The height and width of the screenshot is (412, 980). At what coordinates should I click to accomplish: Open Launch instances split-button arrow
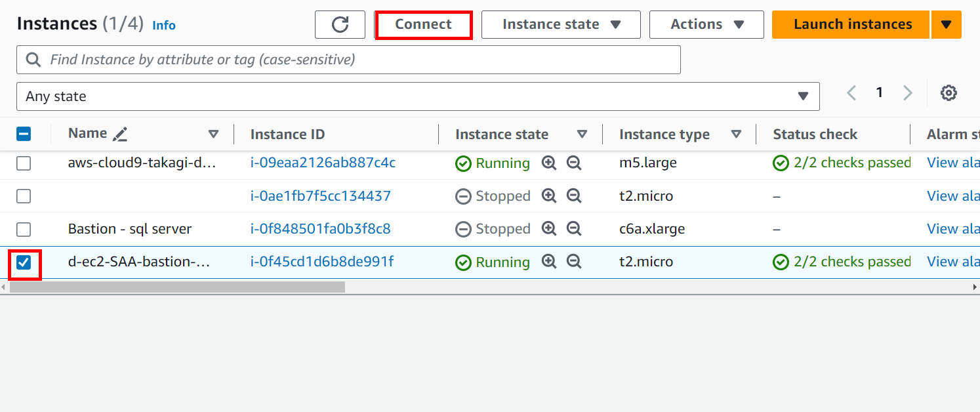(x=946, y=25)
